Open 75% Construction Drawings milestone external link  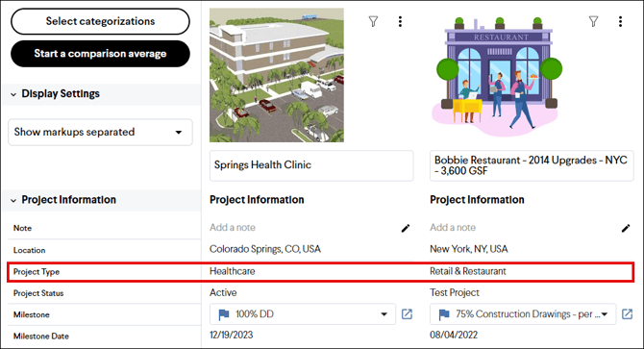pyautogui.click(x=627, y=314)
